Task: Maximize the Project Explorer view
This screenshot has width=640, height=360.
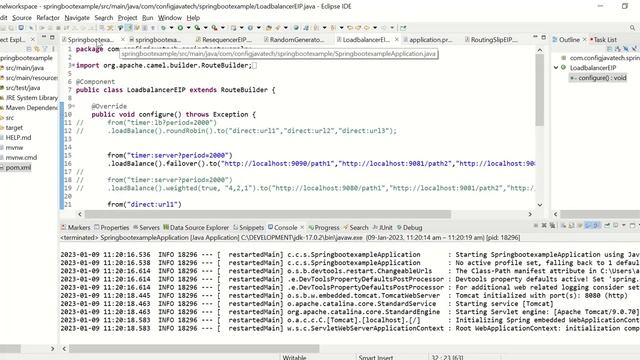Action: (52, 37)
